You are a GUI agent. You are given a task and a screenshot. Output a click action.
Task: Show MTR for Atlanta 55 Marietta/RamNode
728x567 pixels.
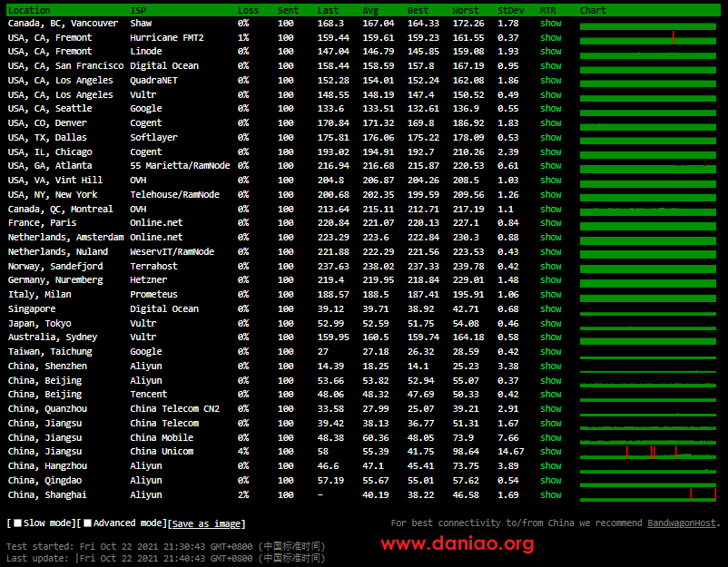point(551,166)
